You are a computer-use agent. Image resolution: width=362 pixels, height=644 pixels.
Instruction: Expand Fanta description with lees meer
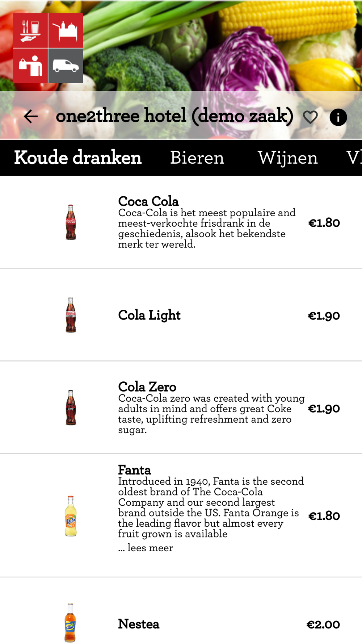[146, 548]
